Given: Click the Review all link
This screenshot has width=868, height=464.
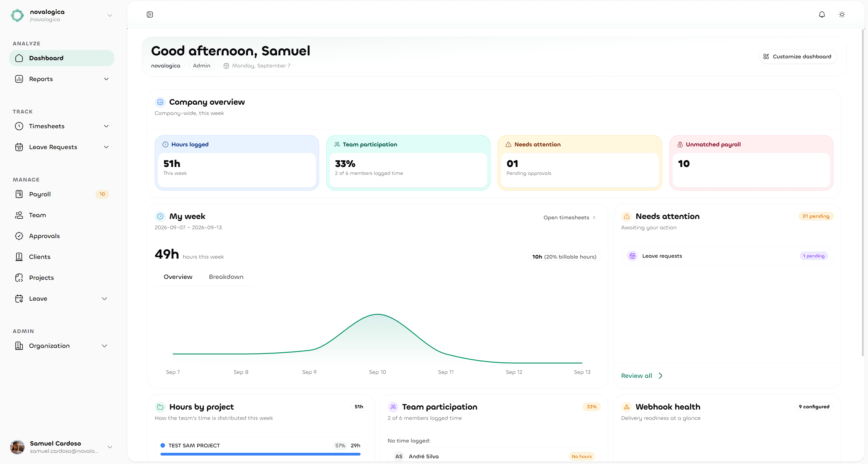Looking at the screenshot, I should (x=642, y=375).
